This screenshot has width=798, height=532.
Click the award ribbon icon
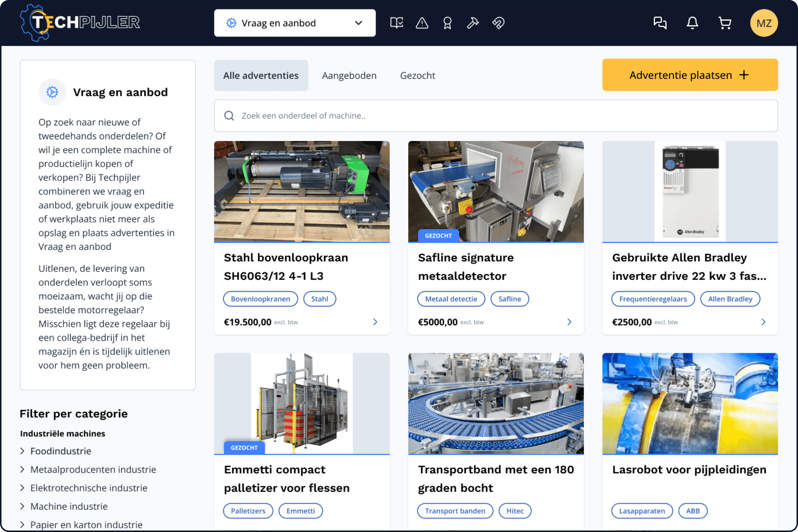tap(447, 23)
